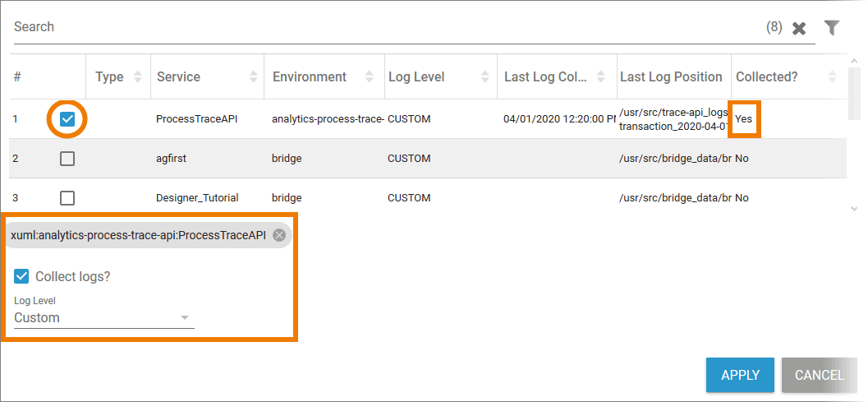The width and height of the screenshot is (868, 402).
Task: Sort by the Collected? column arrows
Action: click(833, 77)
